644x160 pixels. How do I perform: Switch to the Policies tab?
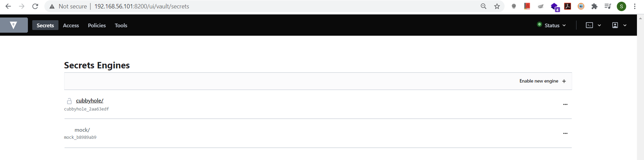[x=97, y=25]
